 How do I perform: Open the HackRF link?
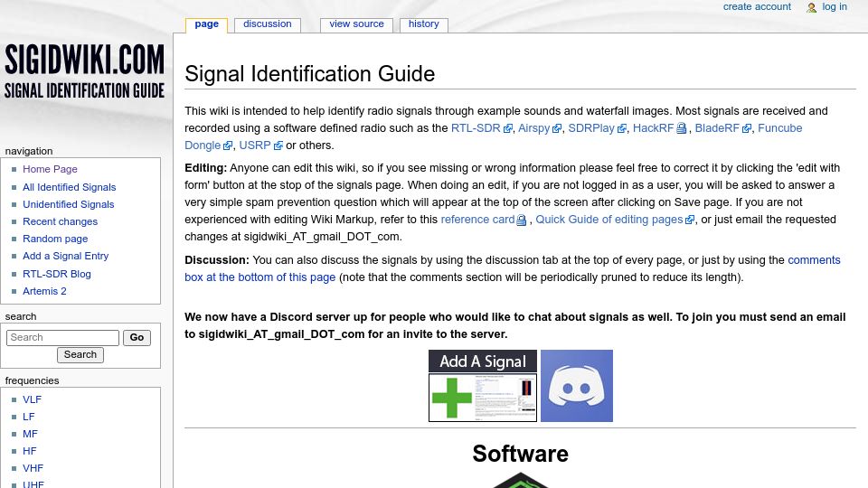659,127
